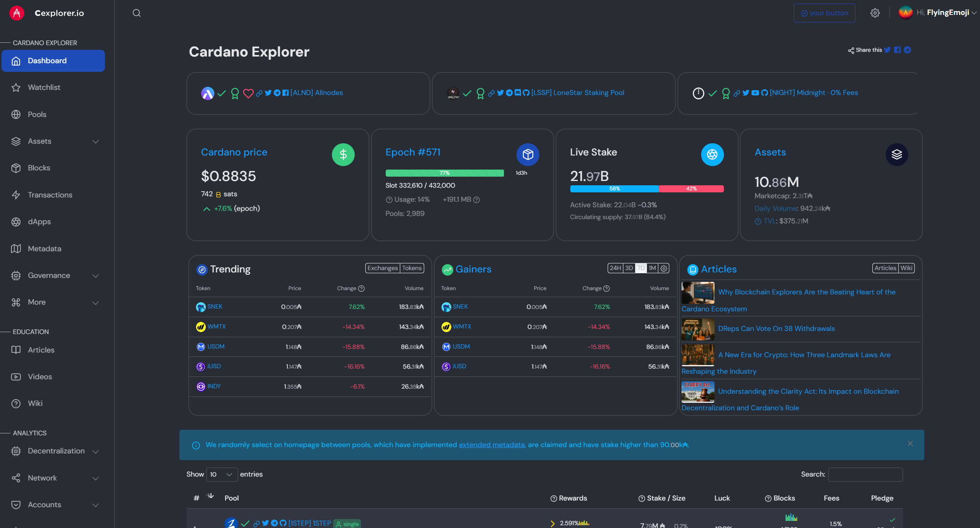Click the pool Search input field
The width and height of the screenshot is (980, 528).
point(865,474)
